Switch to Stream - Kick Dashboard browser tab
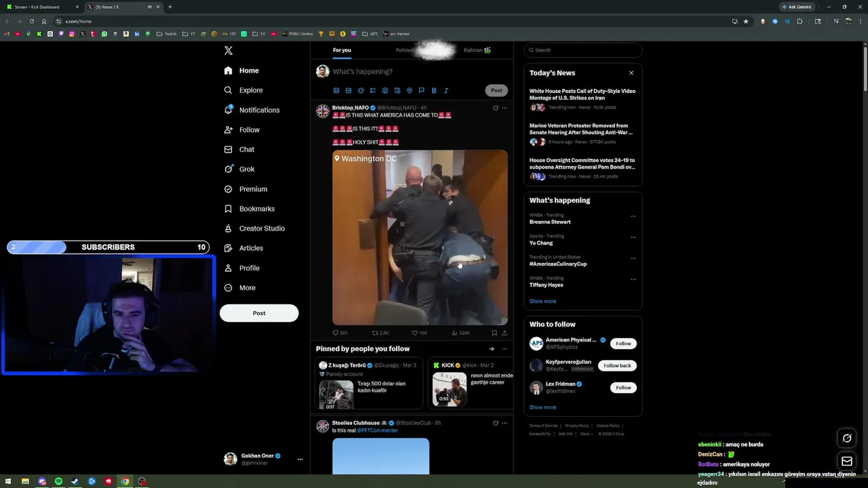Screen dimensions: 868x488 [42, 7]
